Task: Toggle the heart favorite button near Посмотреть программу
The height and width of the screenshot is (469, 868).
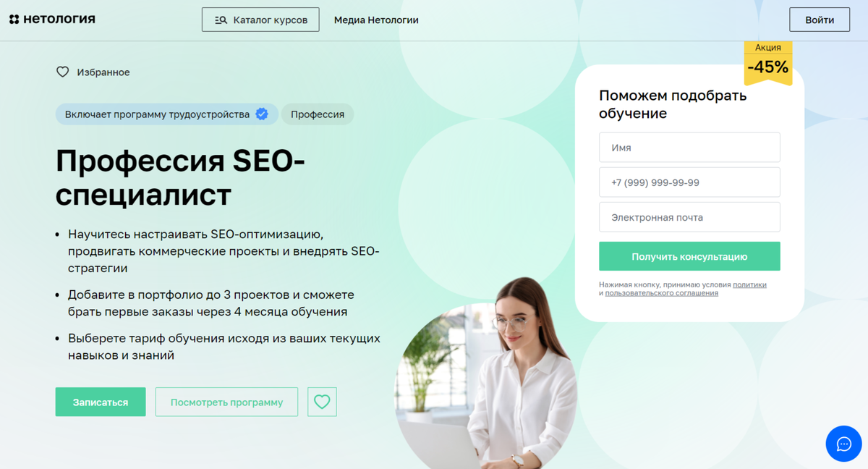Action: click(322, 402)
